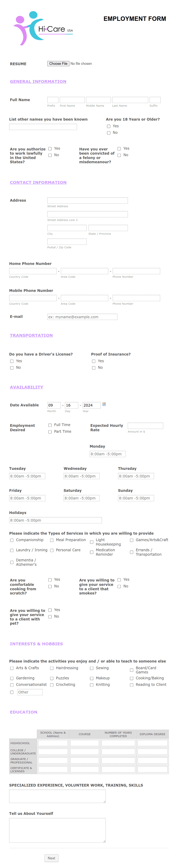Viewport: 178px width, 868px height.
Task: Click the Other hobby text field
Action: 30,692
